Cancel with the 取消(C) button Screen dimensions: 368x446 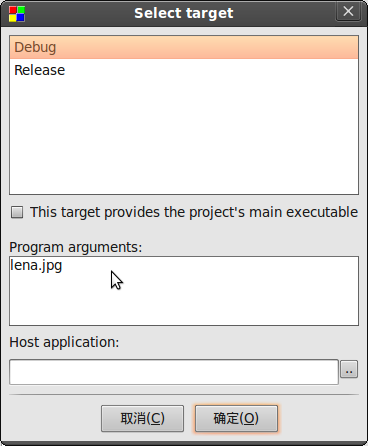(142, 418)
